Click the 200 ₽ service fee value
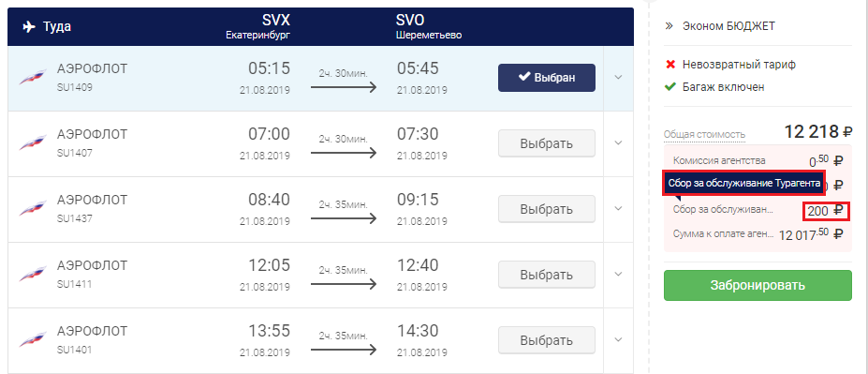This screenshot has width=868, height=374. point(825,211)
